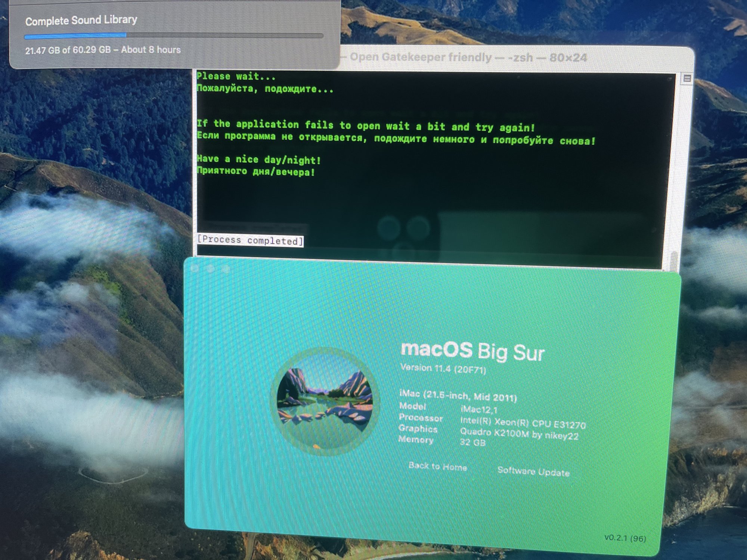The width and height of the screenshot is (747, 560).
Task: Click the 'macOS Big Sur' heading
Action: [x=472, y=351]
